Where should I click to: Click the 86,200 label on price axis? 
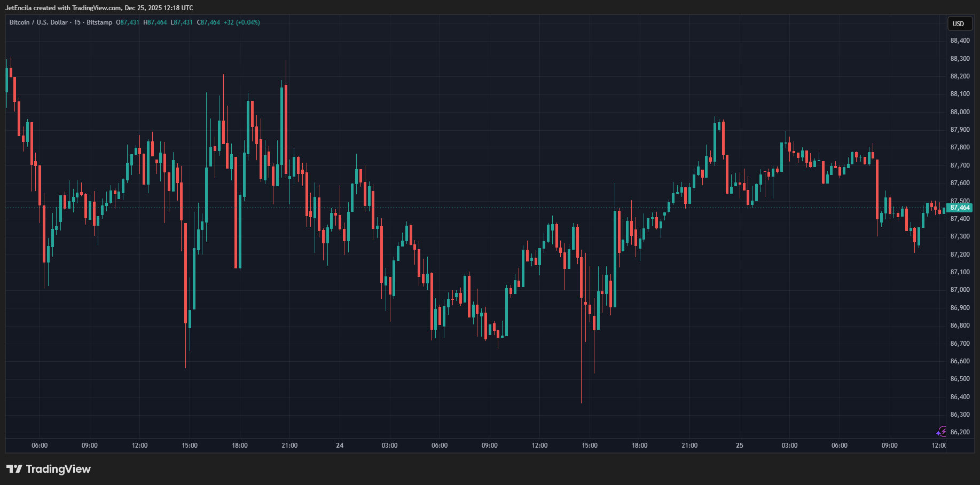click(960, 432)
